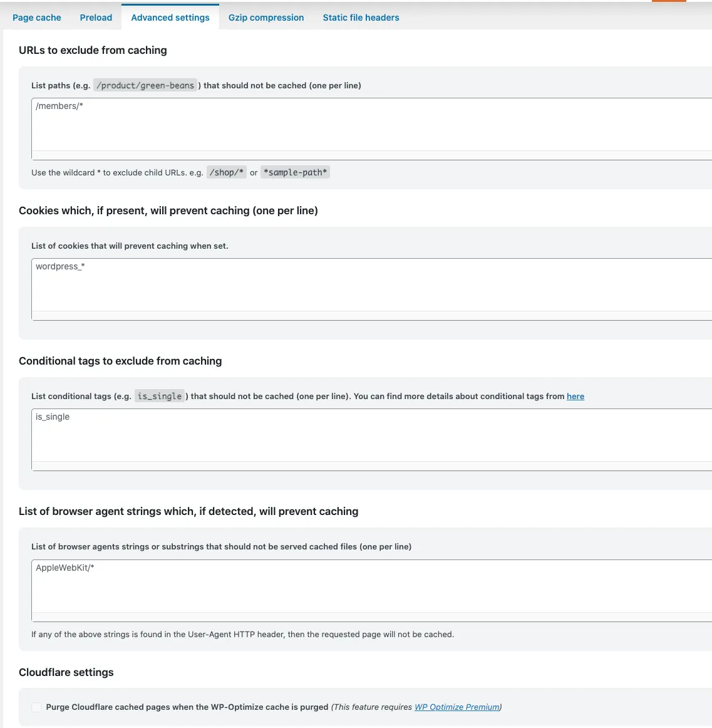Click the URL paths textarea containing /members/*
This screenshot has width=712, height=728.
click(x=372, y=128)
